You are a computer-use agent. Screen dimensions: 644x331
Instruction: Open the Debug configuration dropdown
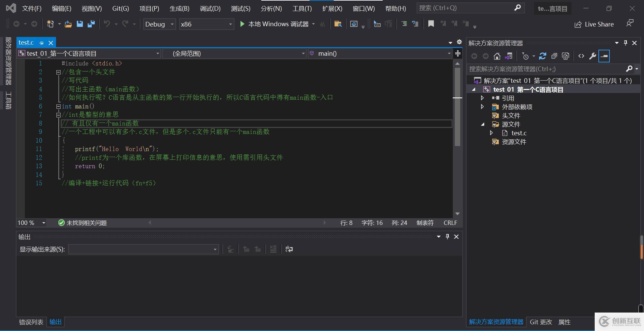tap(159, 24)
